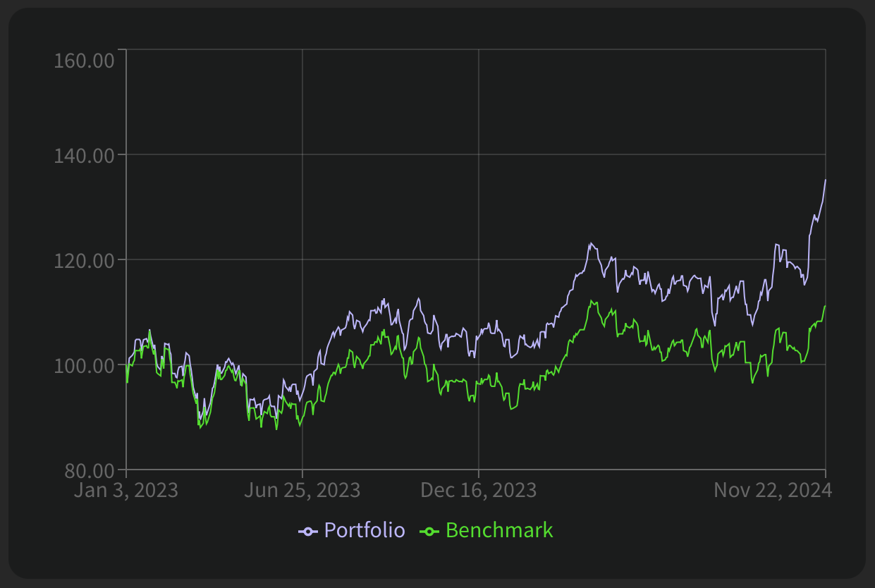Click the Benchmark line's final endpoint at right
Image resolution: width=875 pixels, height=588 pixels.
pyautogui.click(x=825, y=306)
